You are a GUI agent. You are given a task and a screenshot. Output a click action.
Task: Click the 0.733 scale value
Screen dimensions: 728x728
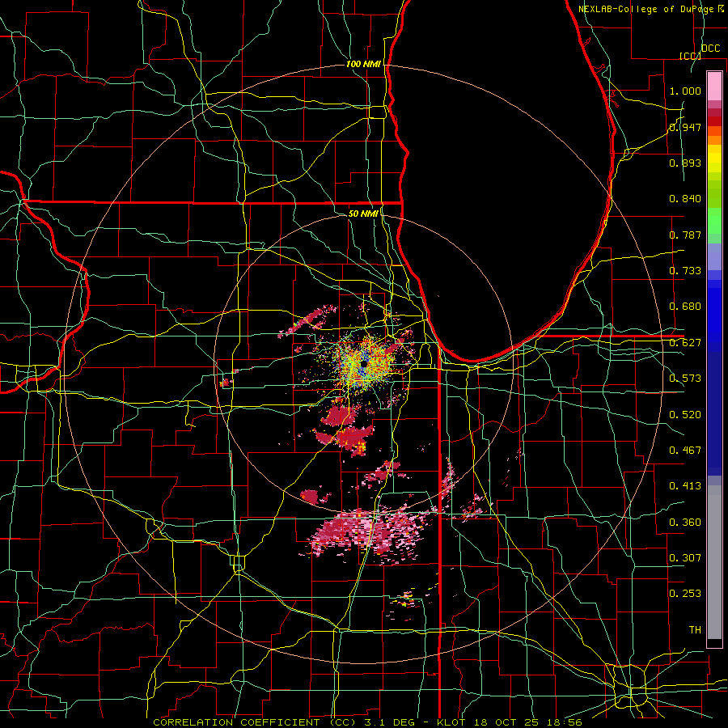pos(685,271)
